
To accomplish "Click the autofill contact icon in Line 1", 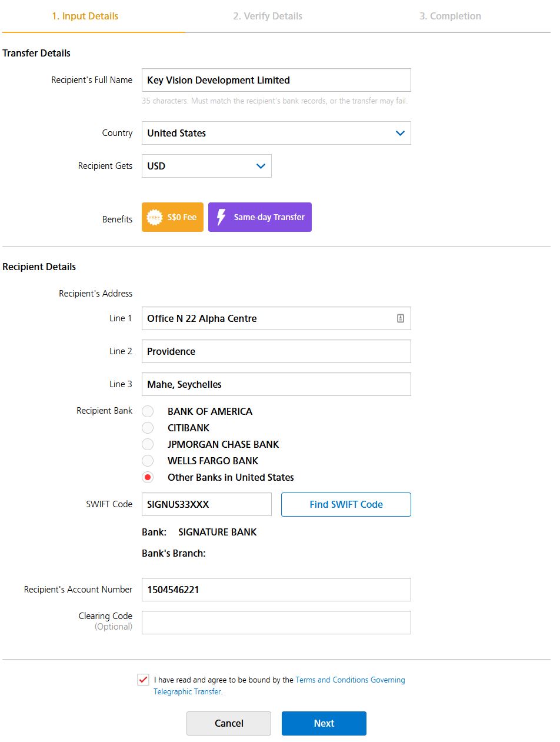I will [401, 318].
